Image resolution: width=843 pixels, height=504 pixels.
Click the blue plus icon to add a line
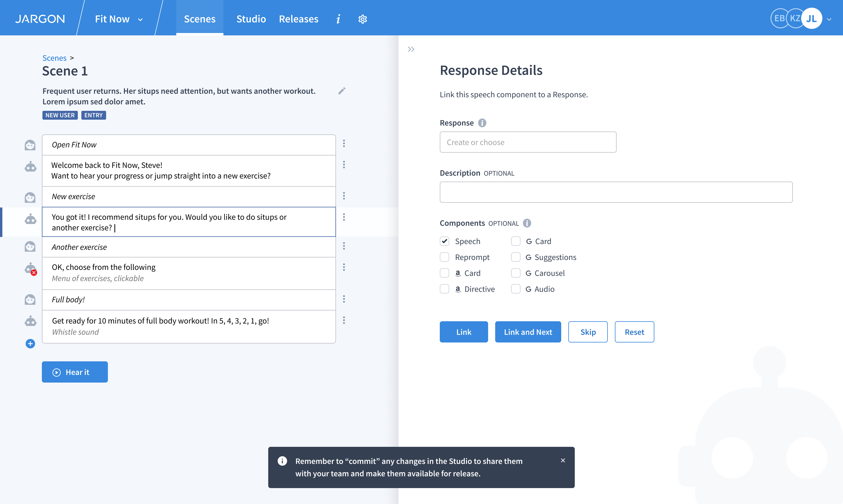[30, 344]
